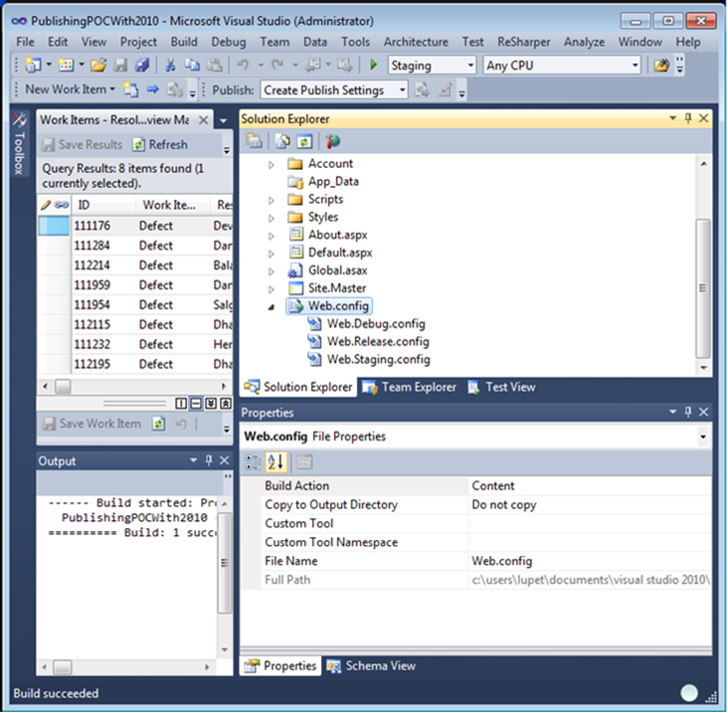Click Solution Explorer vertical scrollbar thumb
Screen dimensions: 728x713
703,288
